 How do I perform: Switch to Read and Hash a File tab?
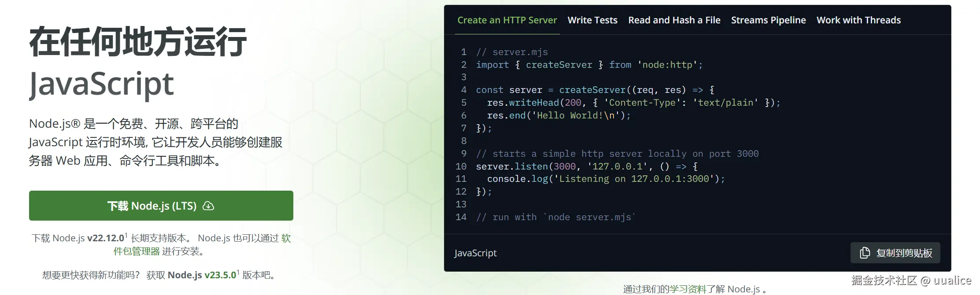[674, 20]
